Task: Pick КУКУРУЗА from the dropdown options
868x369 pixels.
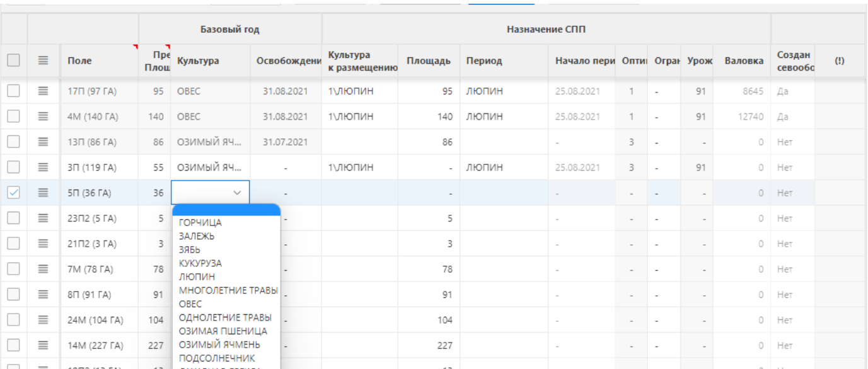Action: (200, 263)
